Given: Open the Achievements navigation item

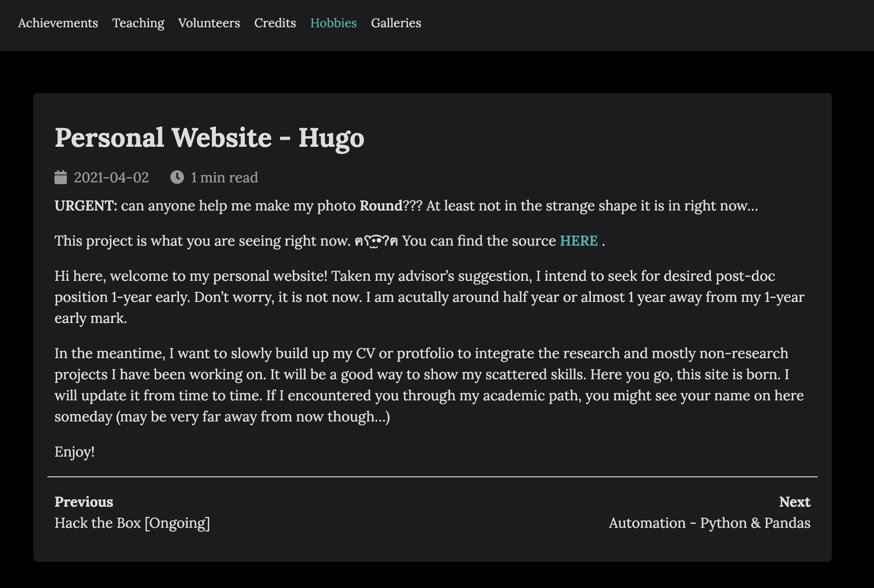Looking at the screenshot, I should pyautogui.click(x=58, y=23).
